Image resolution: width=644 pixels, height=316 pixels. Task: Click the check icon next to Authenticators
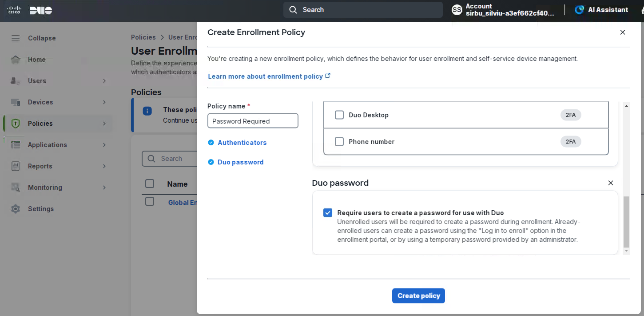(x=211, y=143)
